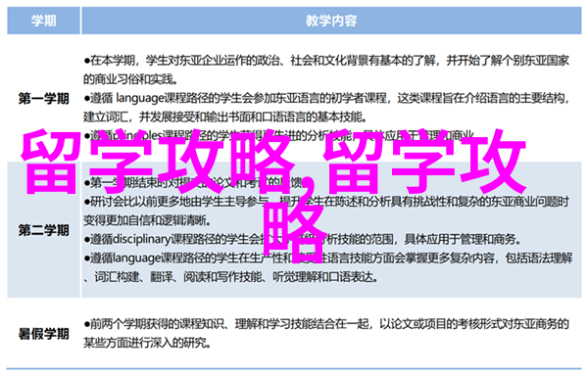Viewport: 588px width, 376px height.
Task: Click the word disciplinary in 第二学期 row
Action: point(142,239)
